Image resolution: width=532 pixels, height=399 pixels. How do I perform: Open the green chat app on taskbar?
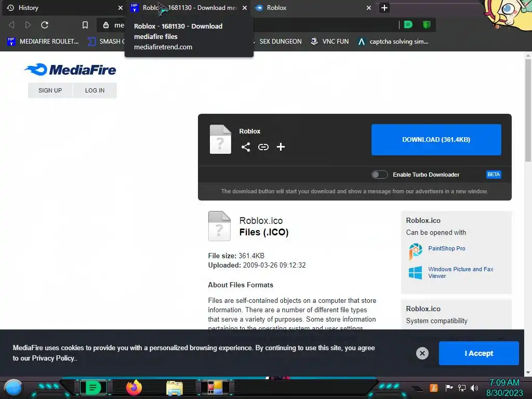94,388
